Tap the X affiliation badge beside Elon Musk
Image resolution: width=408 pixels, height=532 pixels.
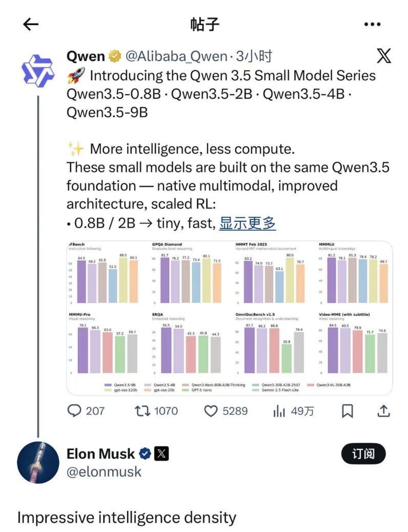[161, 454]
